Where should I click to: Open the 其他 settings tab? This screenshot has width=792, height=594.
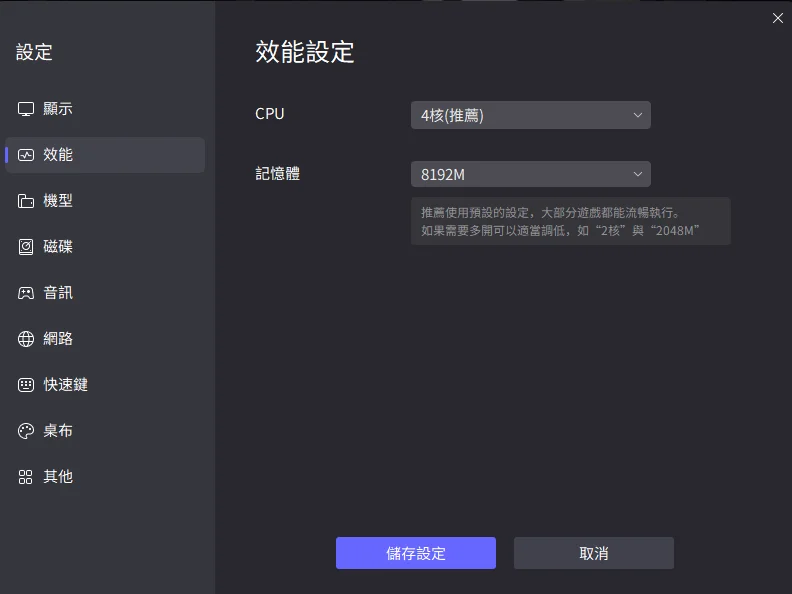[105, 477]
